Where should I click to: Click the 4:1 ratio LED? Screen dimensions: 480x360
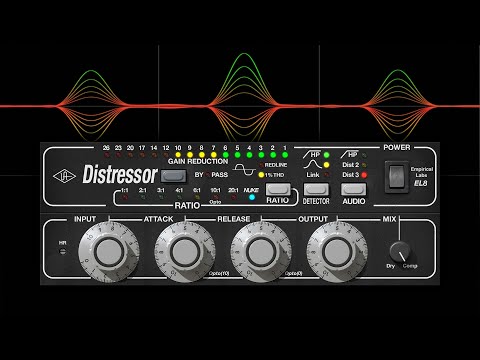click(x=179, y=197)
